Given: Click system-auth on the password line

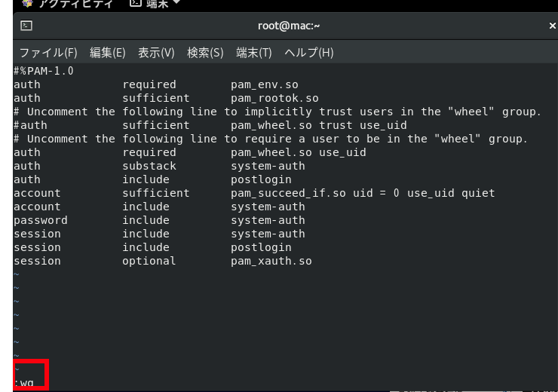Looking at the screenshot, I should pos(268,220).
